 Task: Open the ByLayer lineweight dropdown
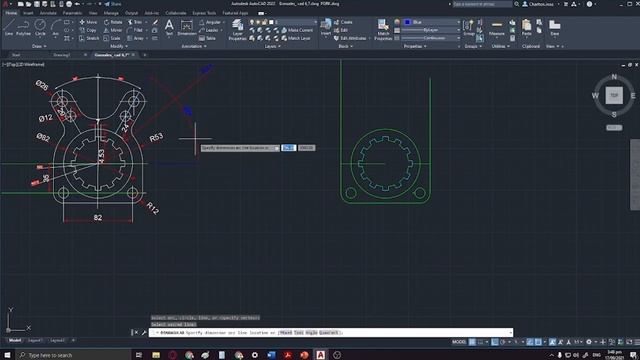[431, 30]
